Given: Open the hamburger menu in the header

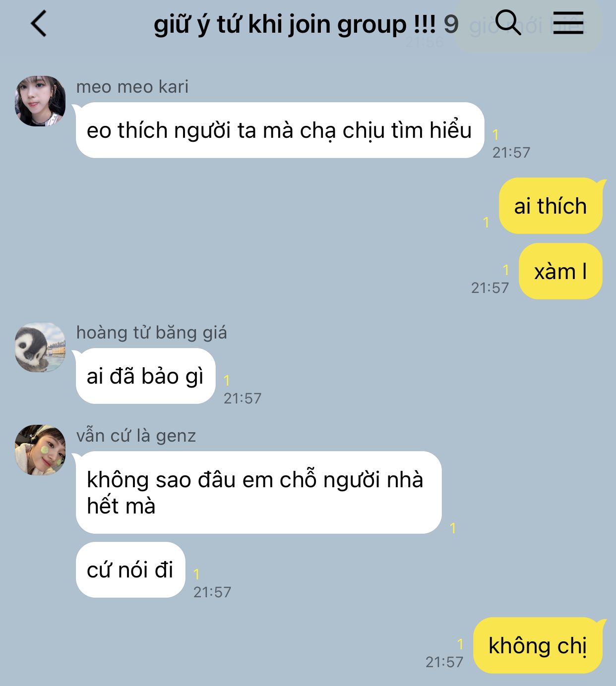Looking at the screenshot, I should click(x=568, y=23).
